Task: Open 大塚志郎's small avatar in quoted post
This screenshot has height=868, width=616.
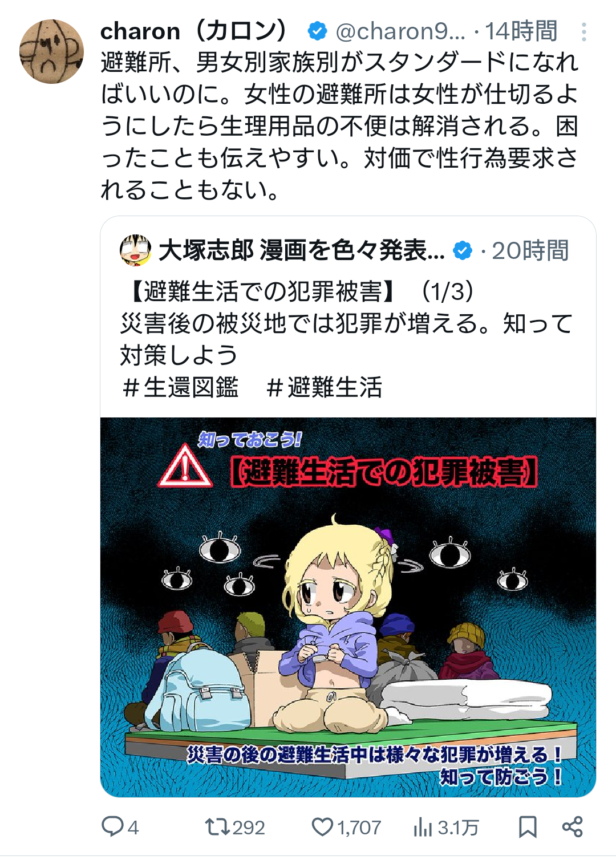Action: (x=135, y=250)
